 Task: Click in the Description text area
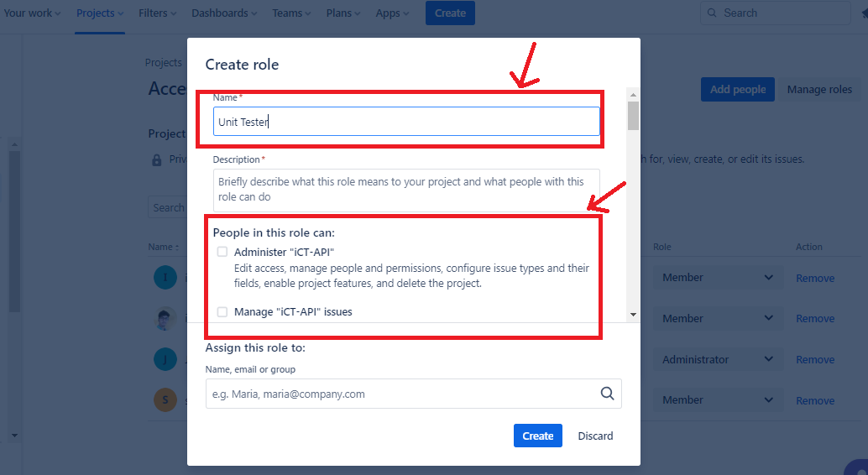point(406,190)
